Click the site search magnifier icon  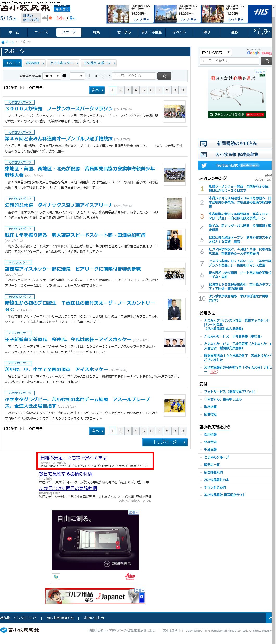point(267,61)
